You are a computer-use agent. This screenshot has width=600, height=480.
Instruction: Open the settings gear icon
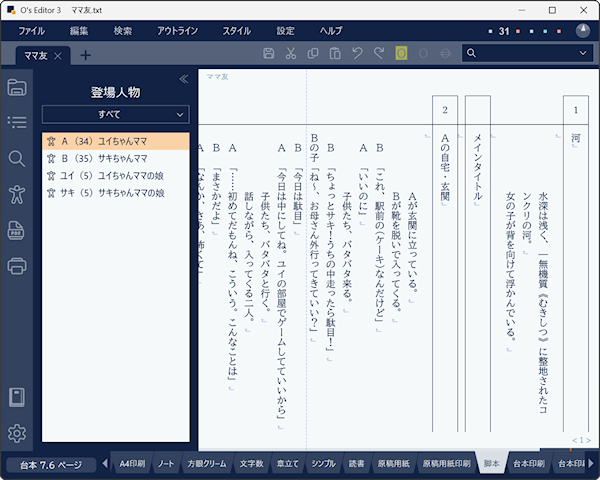[x=16, y=433]
